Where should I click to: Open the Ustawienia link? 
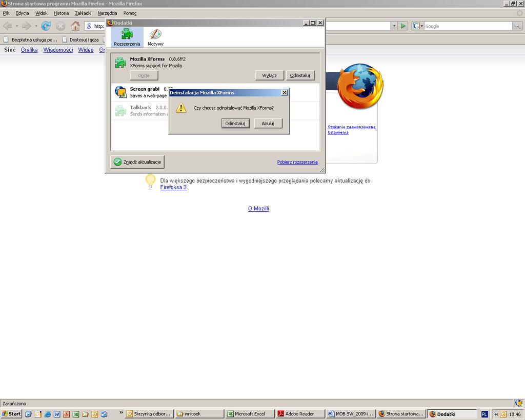(x=338, y=132)
